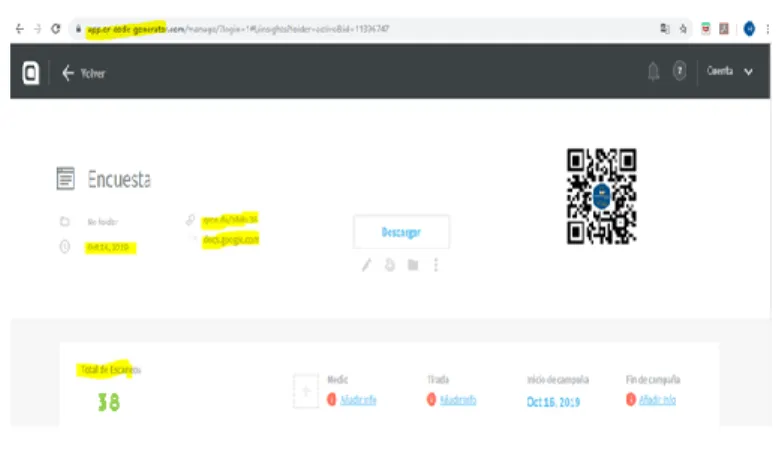
Task: Click the No folder label
Action: pos(103,222)
